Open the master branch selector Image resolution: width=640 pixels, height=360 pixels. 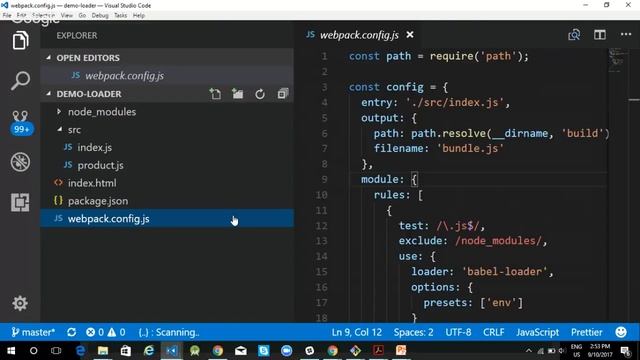(33, 332)
